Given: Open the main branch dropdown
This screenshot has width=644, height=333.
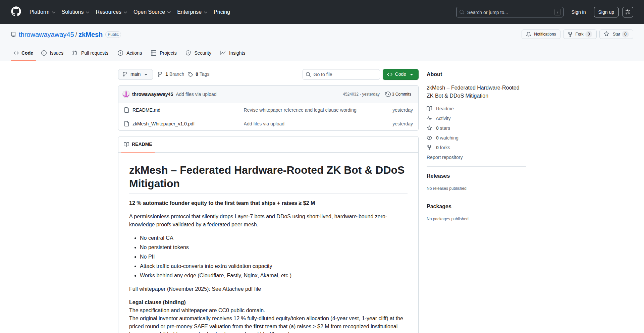Looking at the screenshot, I should 135,74.
